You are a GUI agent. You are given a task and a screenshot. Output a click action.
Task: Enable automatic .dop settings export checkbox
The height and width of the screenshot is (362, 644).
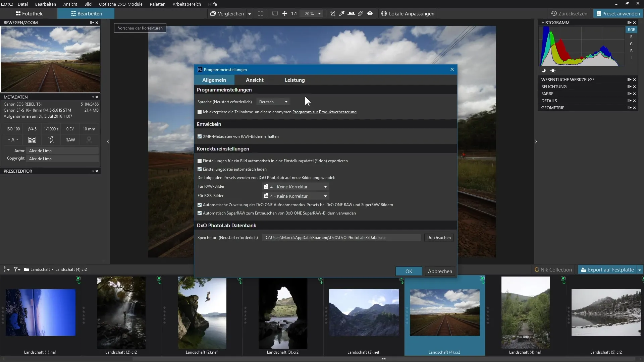coord(200,161)
